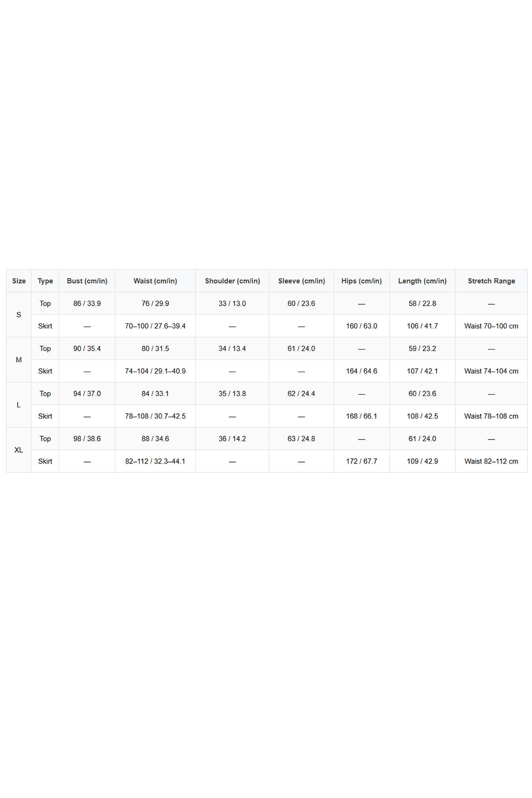Click sleeve value 63 / 24.8
Viewport: 532px width, 798px height.
301,439
